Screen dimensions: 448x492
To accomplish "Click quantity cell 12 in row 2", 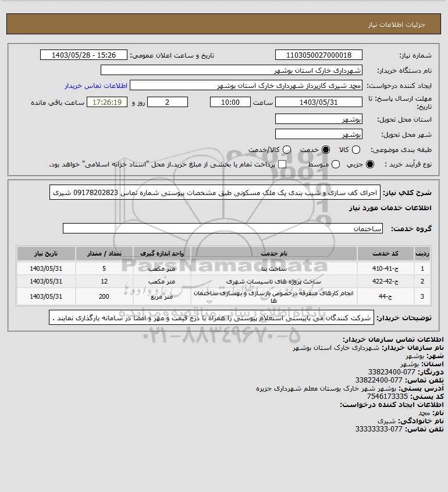I will (x=104, y=281).
